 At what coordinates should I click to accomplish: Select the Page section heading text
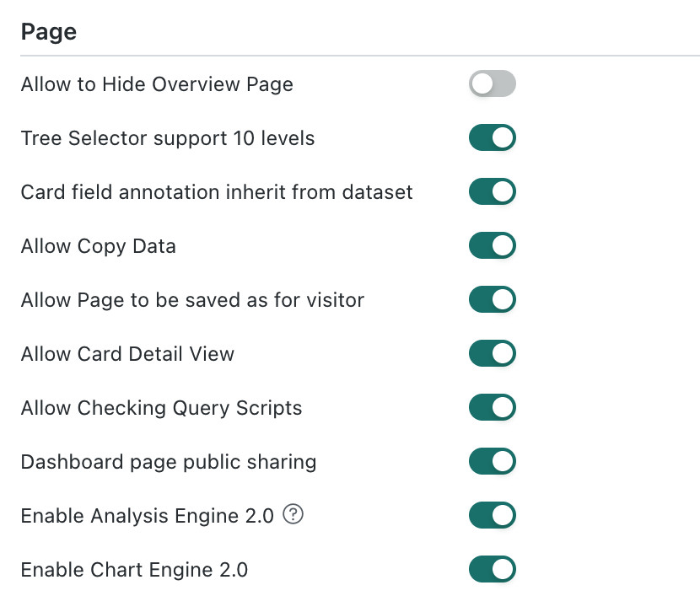point(49,33)
